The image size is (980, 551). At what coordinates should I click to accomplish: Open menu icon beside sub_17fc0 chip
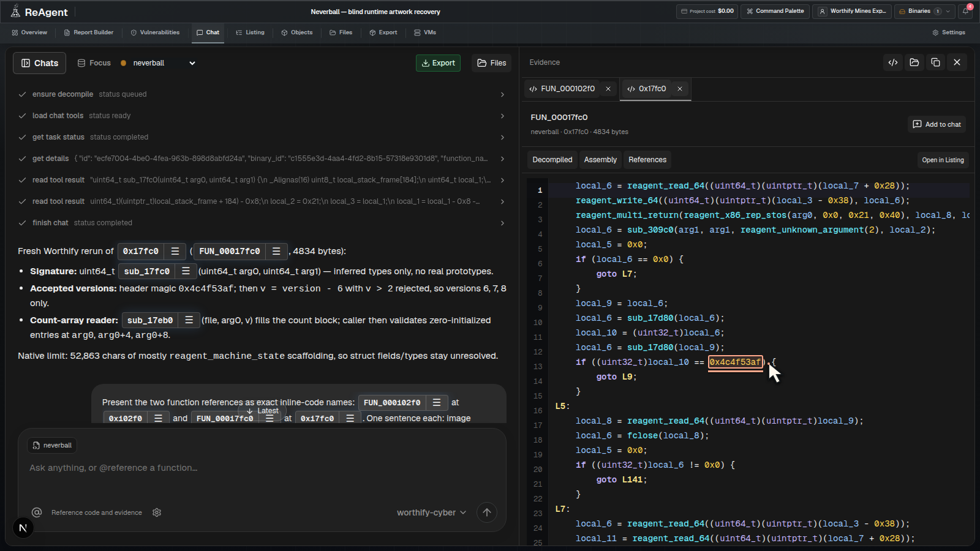[x=186, y=271]
